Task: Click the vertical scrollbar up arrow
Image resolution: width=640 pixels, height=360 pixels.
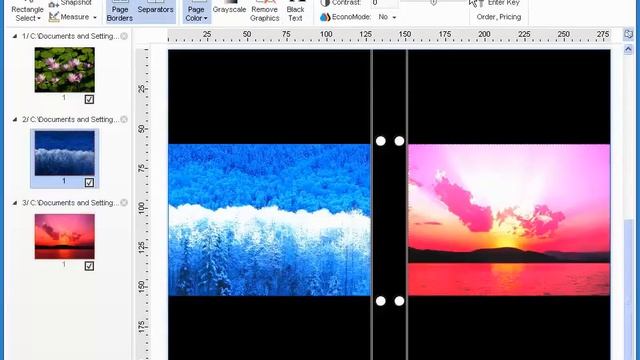Action: tap(628, 50)
